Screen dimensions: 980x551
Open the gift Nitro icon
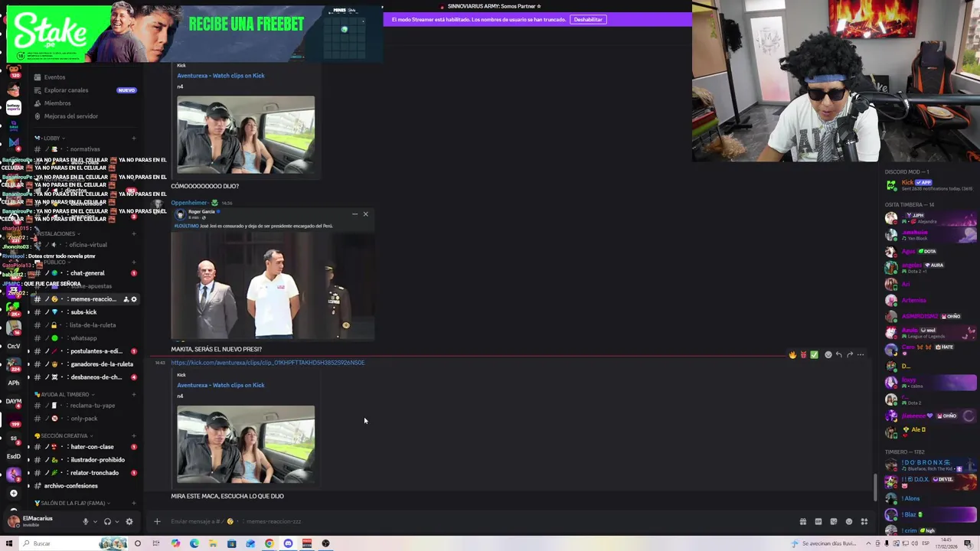click(803, 522)
